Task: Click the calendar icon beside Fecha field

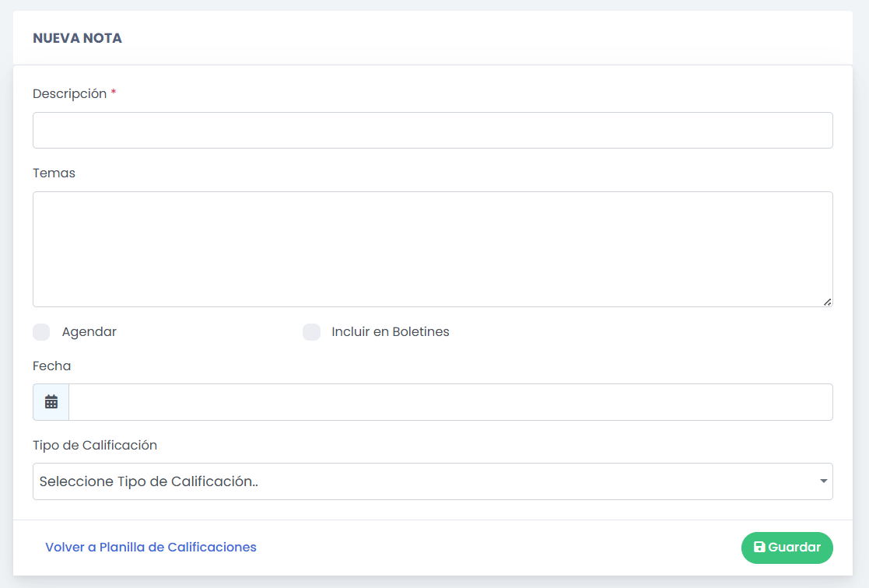Action: (51, 402)
